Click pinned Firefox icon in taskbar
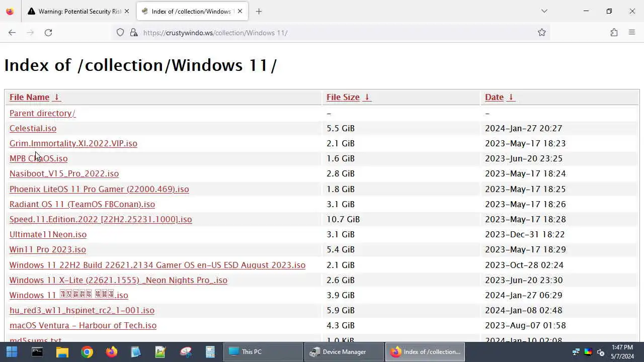This screenshot has width=644, height=362. (x=111, y=352)
